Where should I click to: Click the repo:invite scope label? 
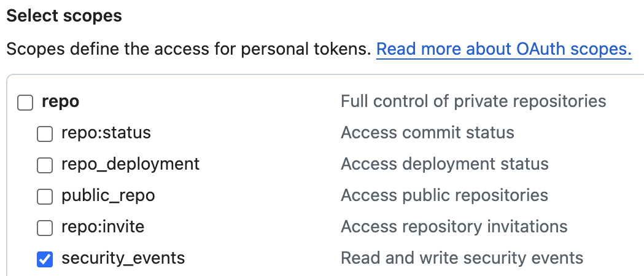coord(103,227)
